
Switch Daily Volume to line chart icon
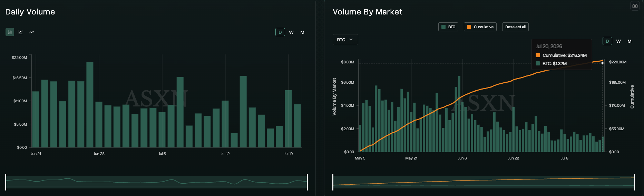tap(21, 32)
